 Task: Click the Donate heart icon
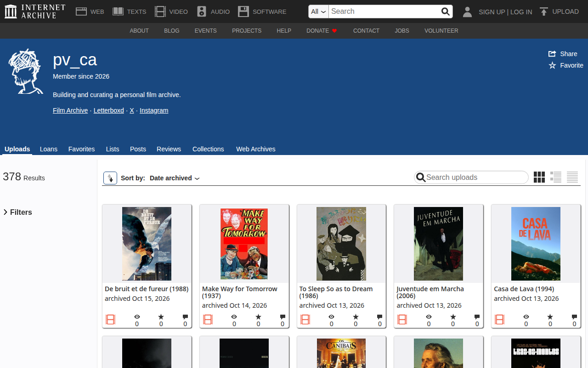point(334,31)
